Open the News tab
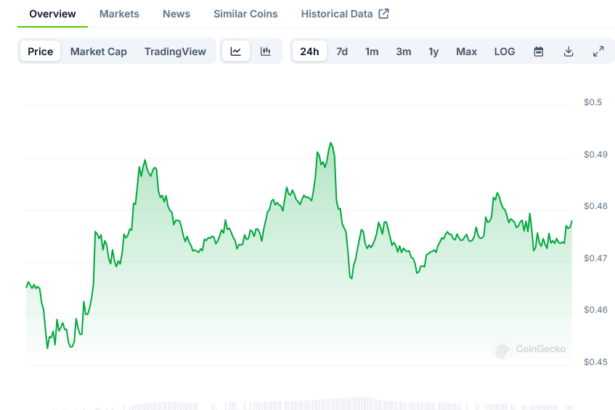The width and height of the screenshot is (615, 410). pos(176,14)
